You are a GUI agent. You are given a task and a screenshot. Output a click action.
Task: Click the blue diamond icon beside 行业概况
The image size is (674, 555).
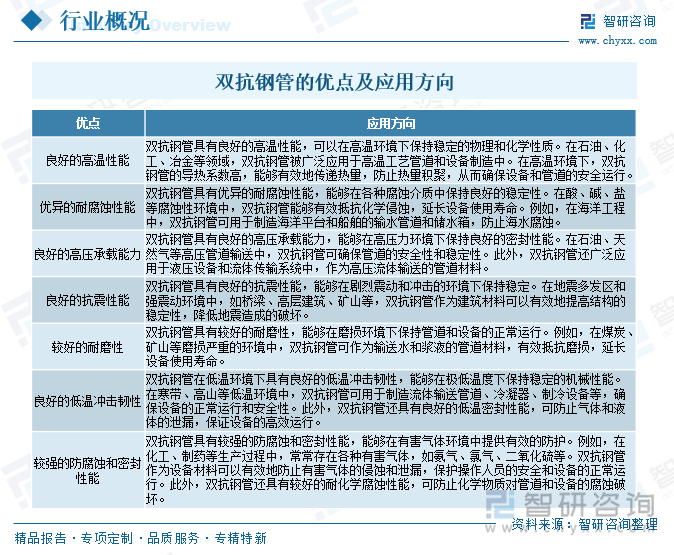click(x=32, y=20)
